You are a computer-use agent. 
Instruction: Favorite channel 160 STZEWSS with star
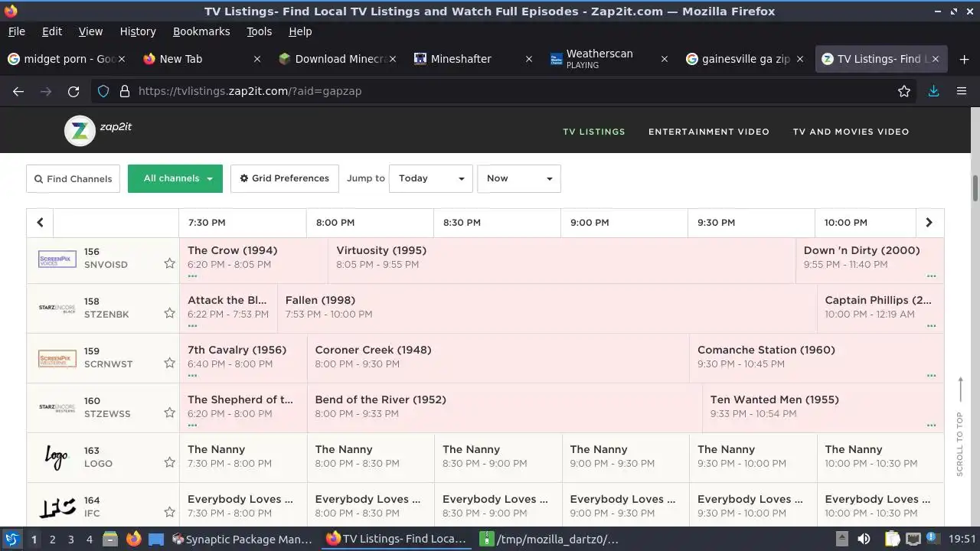[x=169, y=412]
